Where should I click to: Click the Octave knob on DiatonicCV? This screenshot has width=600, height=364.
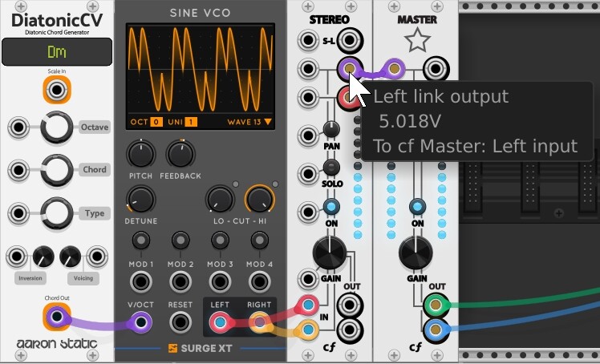tap(57, 127)
